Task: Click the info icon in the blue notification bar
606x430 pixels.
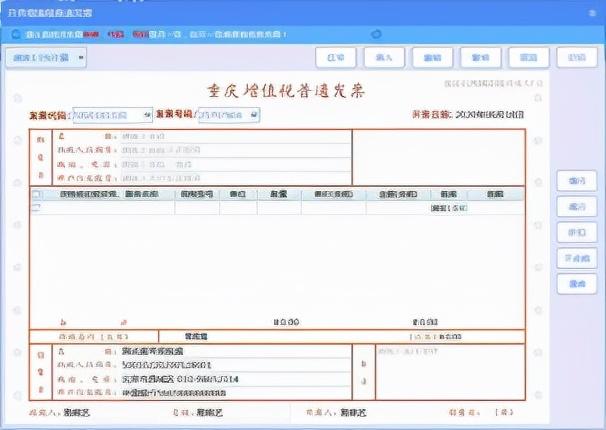Action: pyautogui.click(x=14, y=34)
